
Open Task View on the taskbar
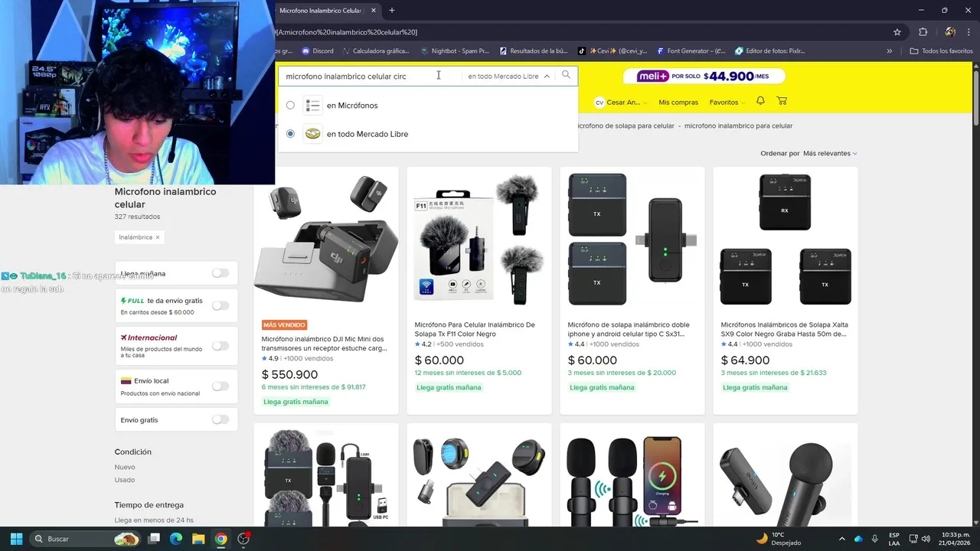tap(154, 539)
